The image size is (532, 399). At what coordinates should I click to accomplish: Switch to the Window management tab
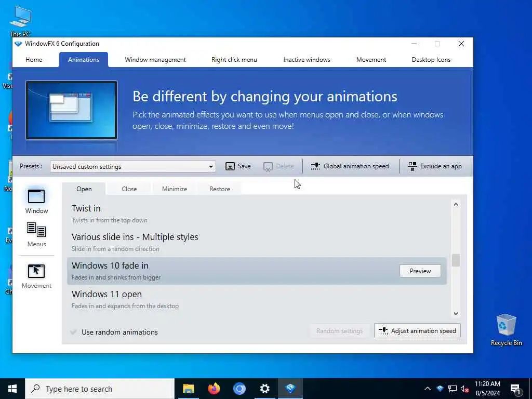click(155, 60)
